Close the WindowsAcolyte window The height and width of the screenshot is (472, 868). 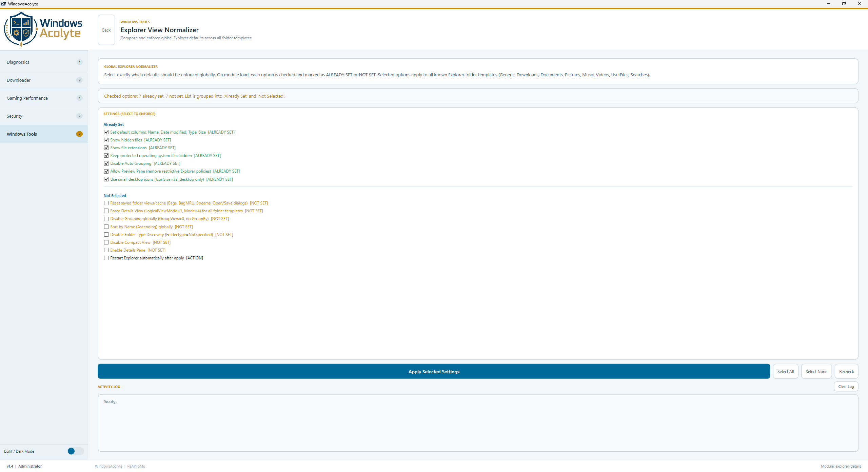(x=860, y=4)
